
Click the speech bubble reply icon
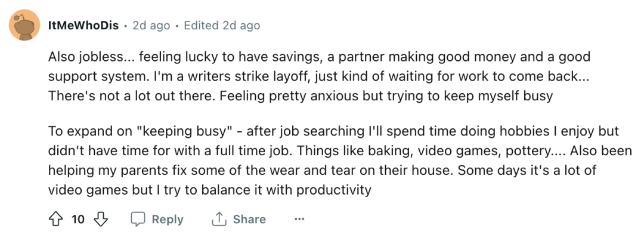[138, 220]
